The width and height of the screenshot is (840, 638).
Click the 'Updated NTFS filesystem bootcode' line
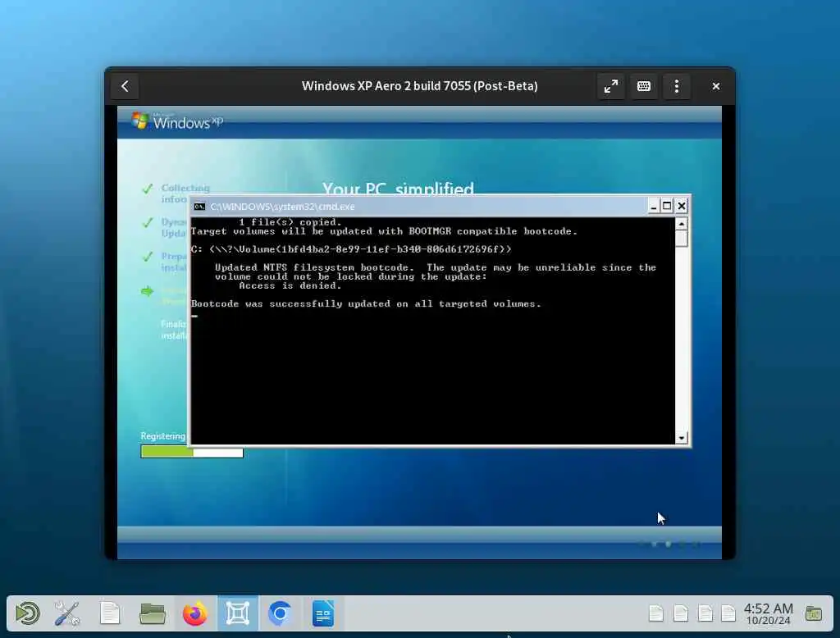[436, 267]
